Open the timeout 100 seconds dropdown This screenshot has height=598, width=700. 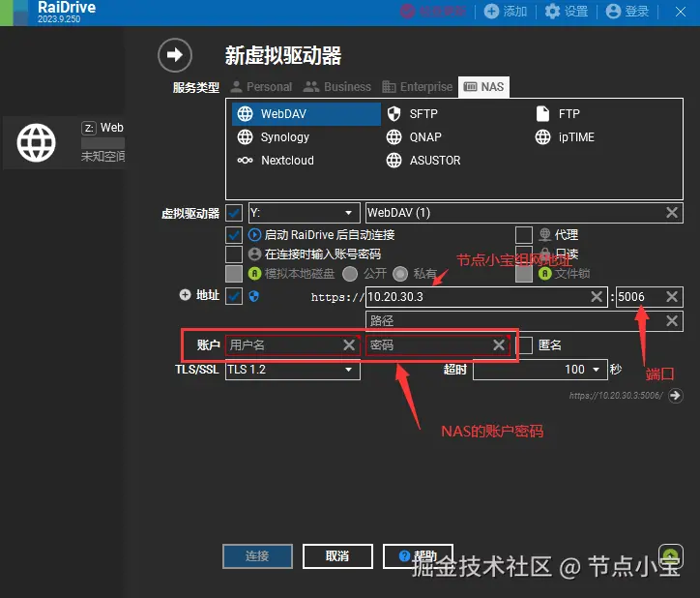pyautogui.click(x=540, y=370)
